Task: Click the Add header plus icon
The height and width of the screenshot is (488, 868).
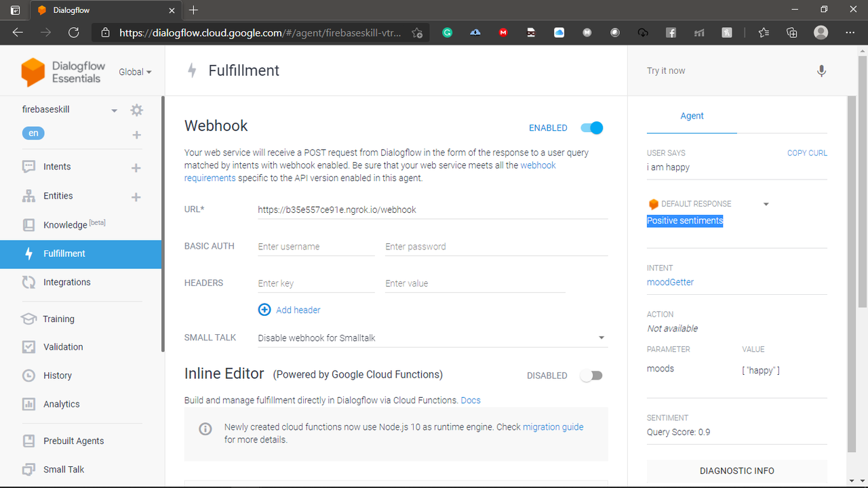Action: (264, 310)
